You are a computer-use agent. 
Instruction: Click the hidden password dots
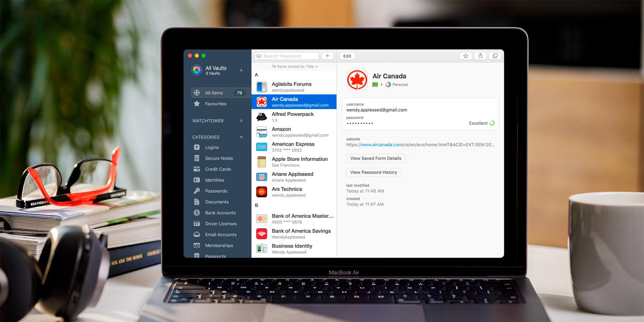(x=360, y=123)
